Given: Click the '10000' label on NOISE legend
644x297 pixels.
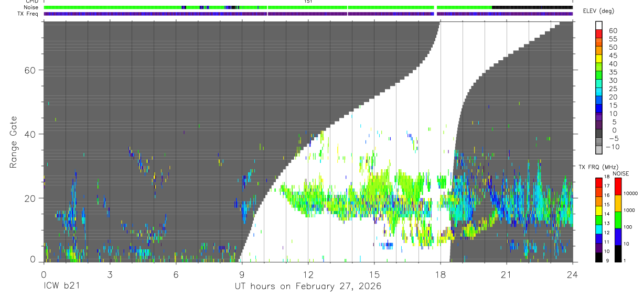Looking at the screenshot, I should [630, 194].
